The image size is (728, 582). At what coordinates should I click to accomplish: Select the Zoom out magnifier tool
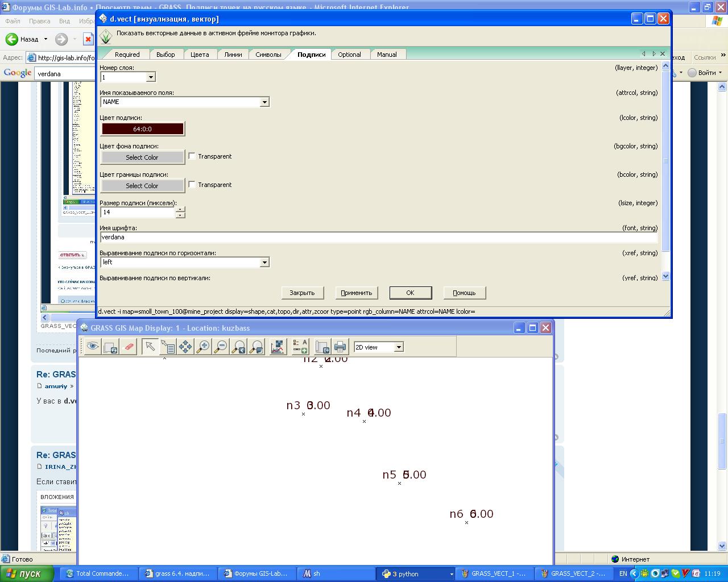(x=221, y=347)
